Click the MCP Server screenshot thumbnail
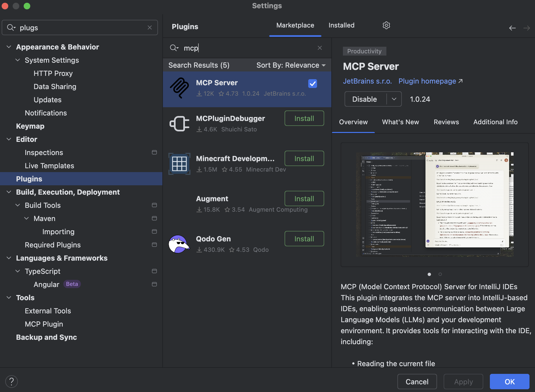 pyautogui.click(x=435, y=204)
